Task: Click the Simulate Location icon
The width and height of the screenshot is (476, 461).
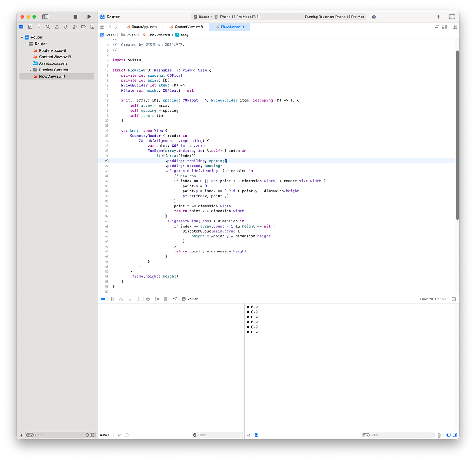Action: coord(175,299)
